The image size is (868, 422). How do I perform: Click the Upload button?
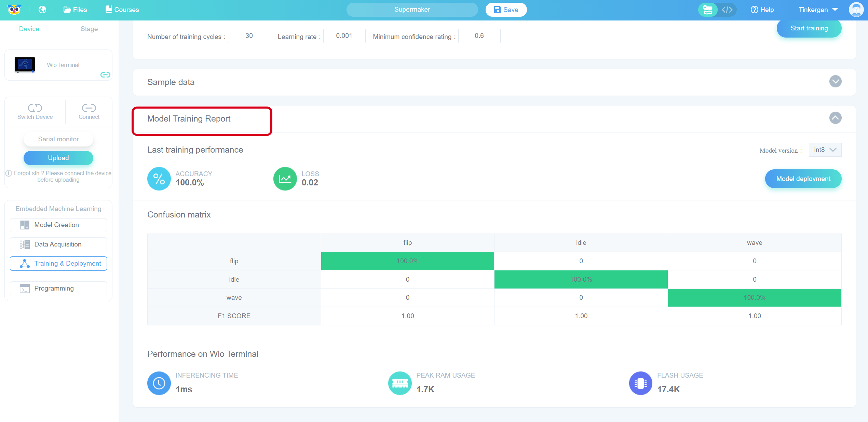[x=58, y=158]
